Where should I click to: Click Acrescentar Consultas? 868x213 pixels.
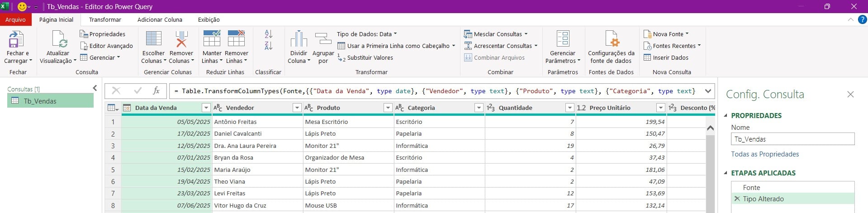[x=501, y=46]
